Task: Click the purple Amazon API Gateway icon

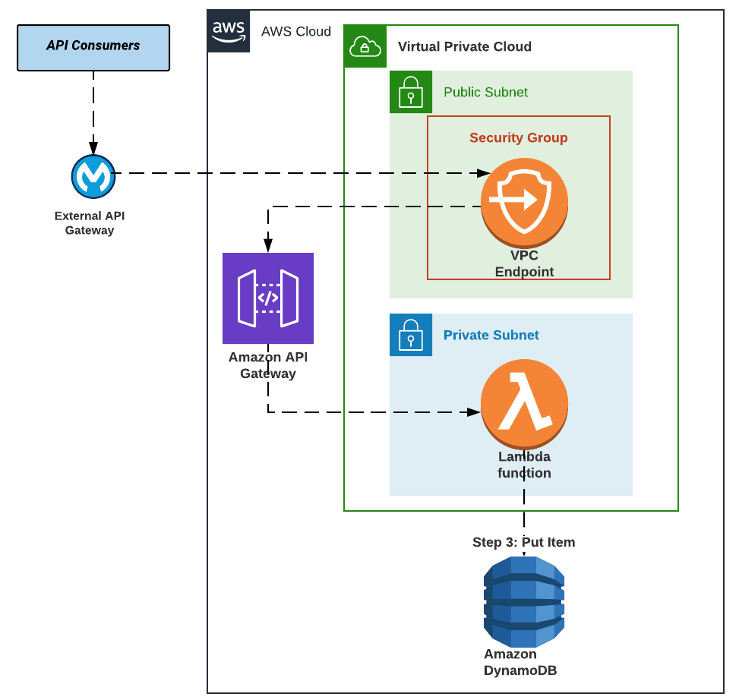Action: [x=267, y=298]
